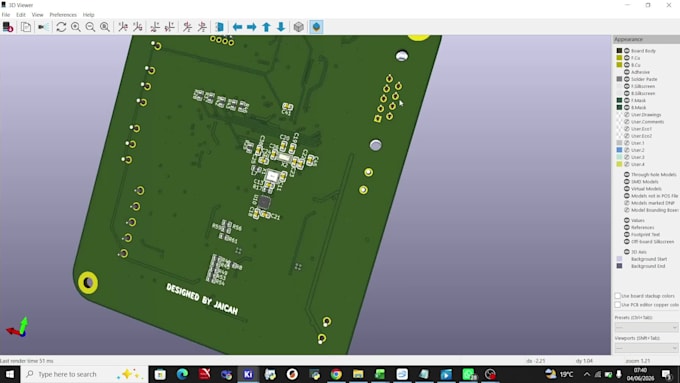Image resolution: width=680 pixels, height=383 pixels.
Task: Toggle B.Cu layer visibility eye
Action: 627,65
